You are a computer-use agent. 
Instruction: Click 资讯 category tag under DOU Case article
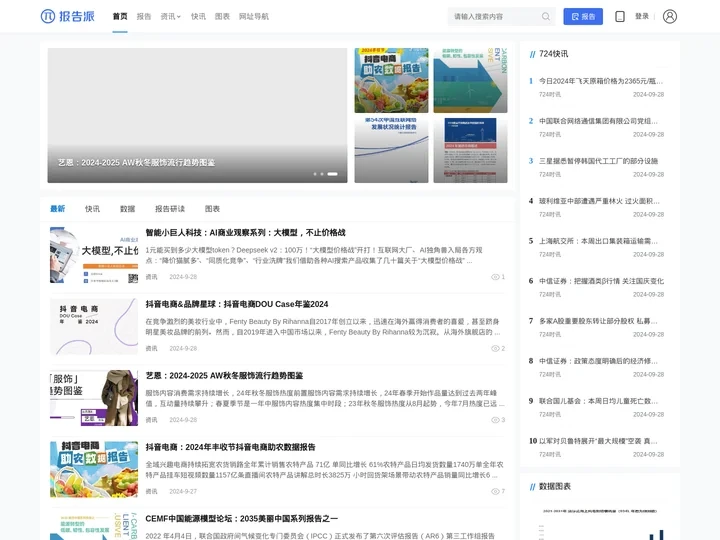point(152,349)
